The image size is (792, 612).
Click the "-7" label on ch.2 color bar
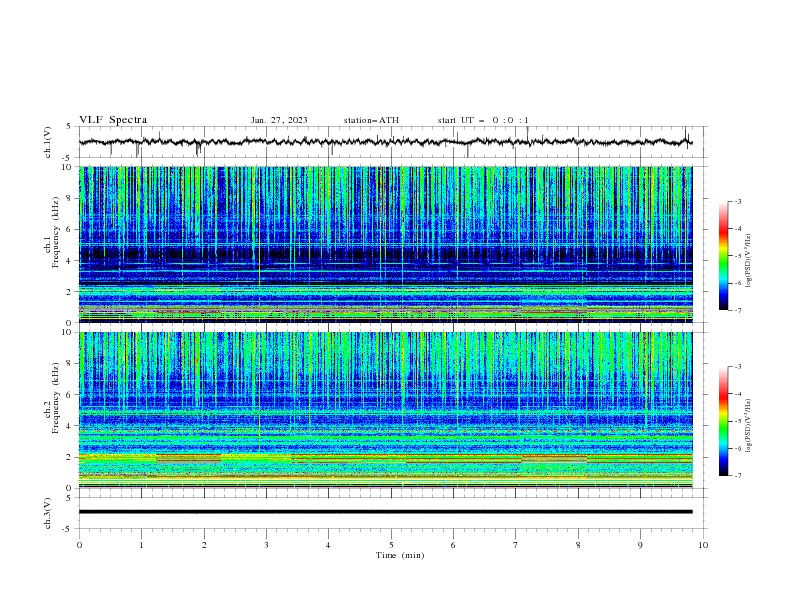[737, 476]
